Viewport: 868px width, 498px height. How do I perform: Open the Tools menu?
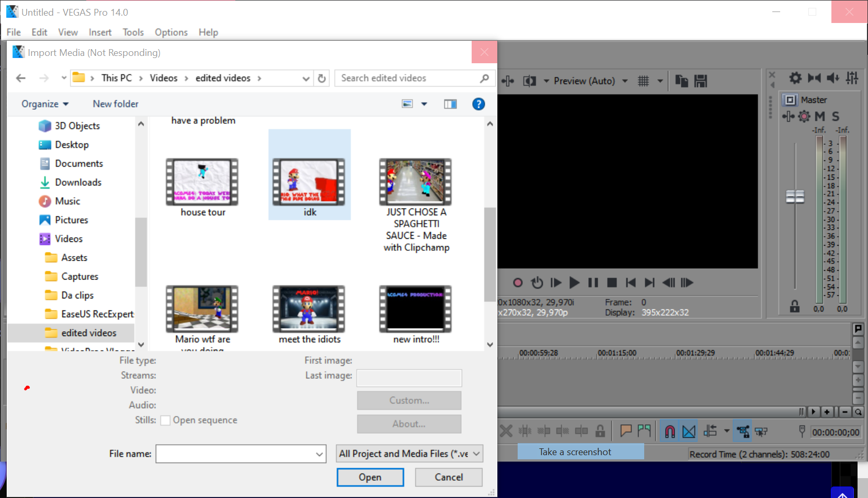(x=133, y=32)
